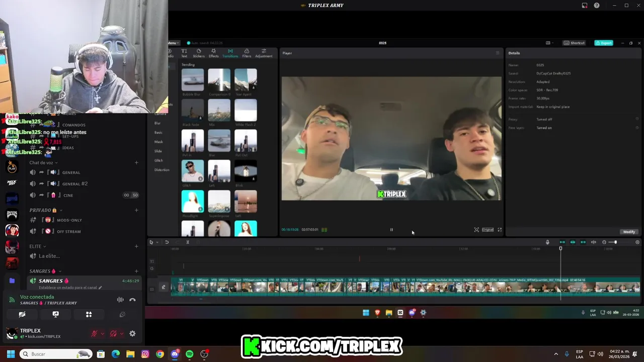644x362 pixels.
Task: Pause playback in the CapCut player
Action: [391, 230]
